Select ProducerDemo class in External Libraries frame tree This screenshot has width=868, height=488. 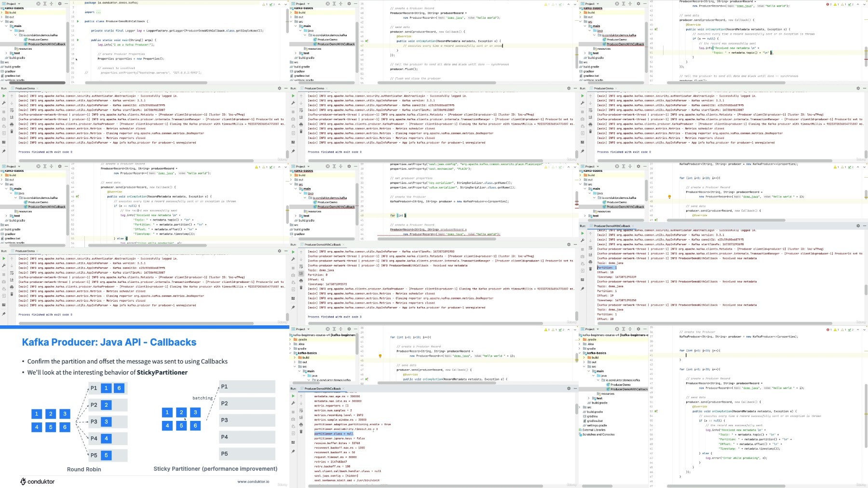coord(620,385)
